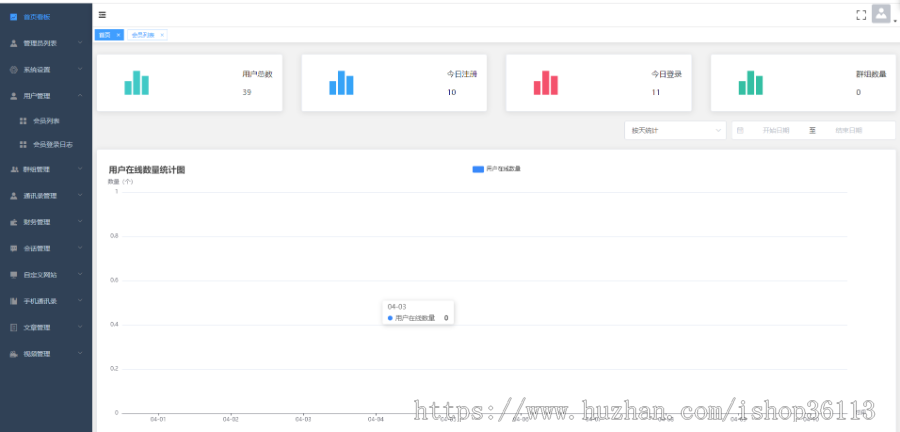Select the 首页看板 menu label

[x=37, y=17]
